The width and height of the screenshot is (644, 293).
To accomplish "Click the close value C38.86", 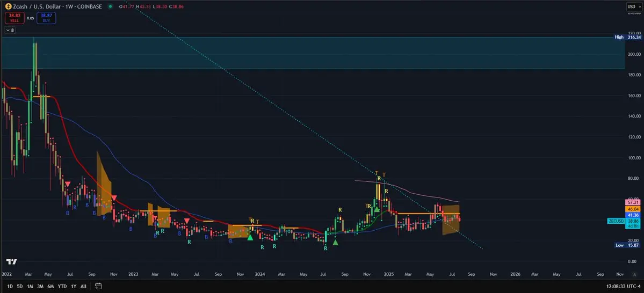I will (x=176, y=6).
